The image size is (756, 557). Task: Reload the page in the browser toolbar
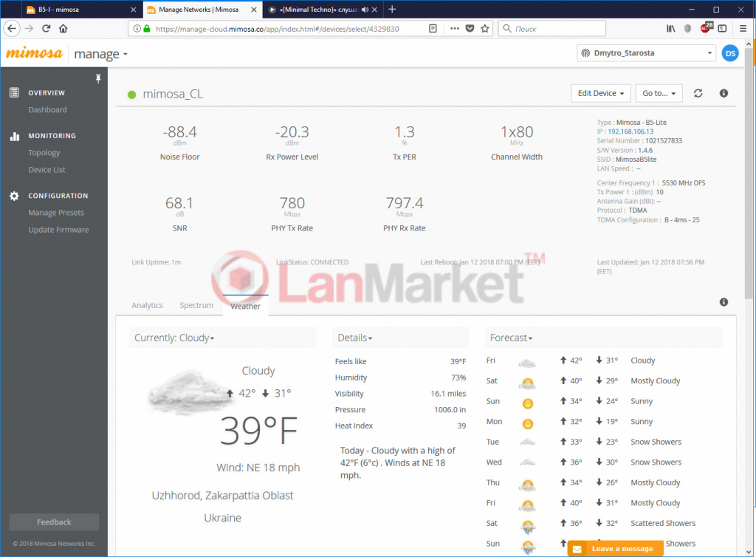click(46, 29)
